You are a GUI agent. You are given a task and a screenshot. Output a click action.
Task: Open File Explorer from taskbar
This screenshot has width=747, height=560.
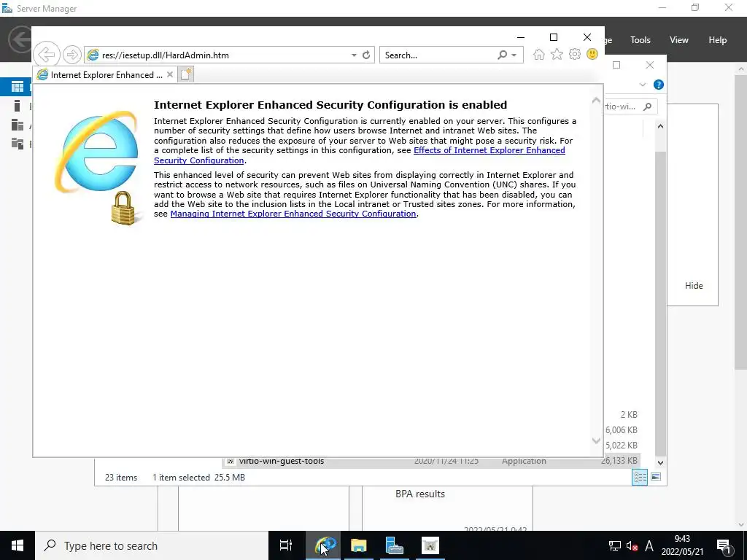coord(359,545)
